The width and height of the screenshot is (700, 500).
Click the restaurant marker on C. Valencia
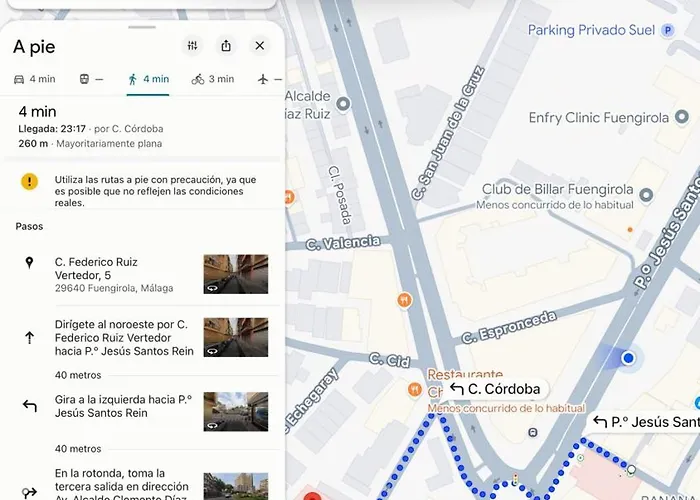404,300
